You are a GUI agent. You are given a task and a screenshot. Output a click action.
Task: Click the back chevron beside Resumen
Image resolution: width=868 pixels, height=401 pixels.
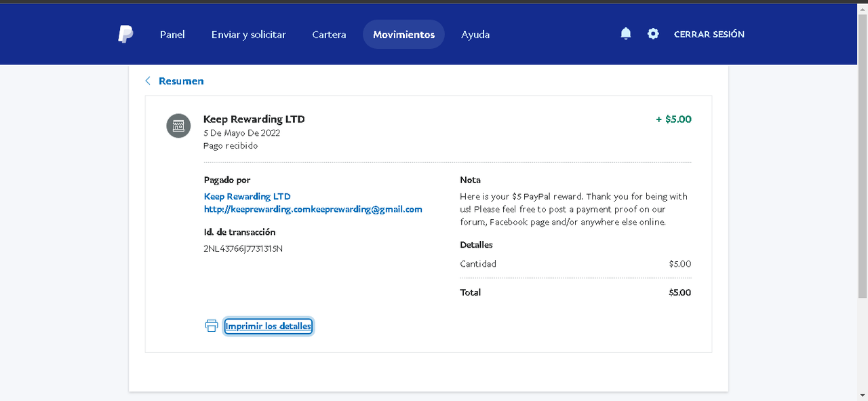(148, 81)
